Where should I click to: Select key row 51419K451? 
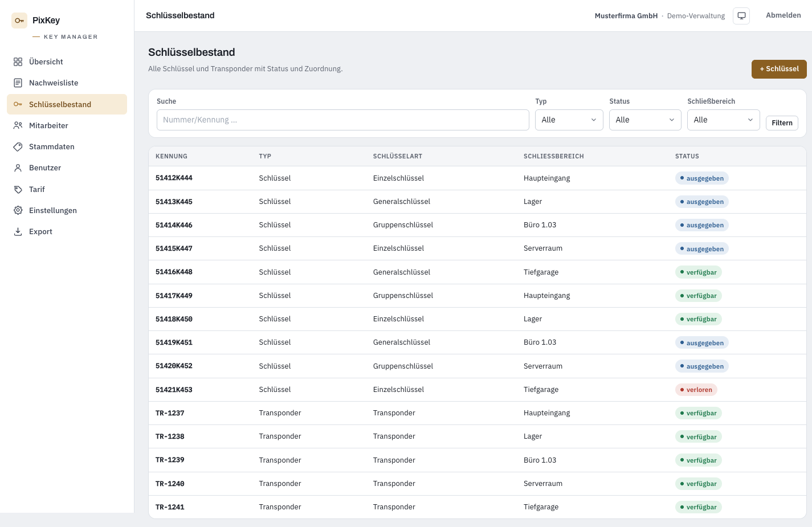(x=478, y=342)
